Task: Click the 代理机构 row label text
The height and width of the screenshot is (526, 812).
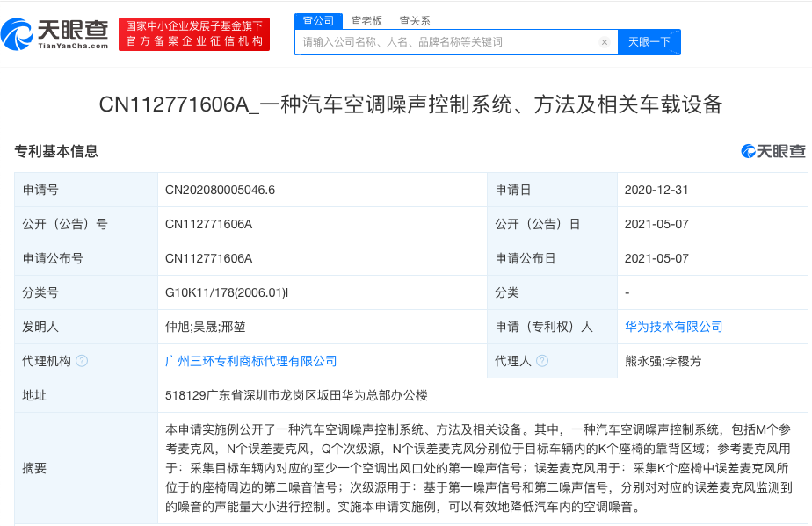Action: coord(47,361)
